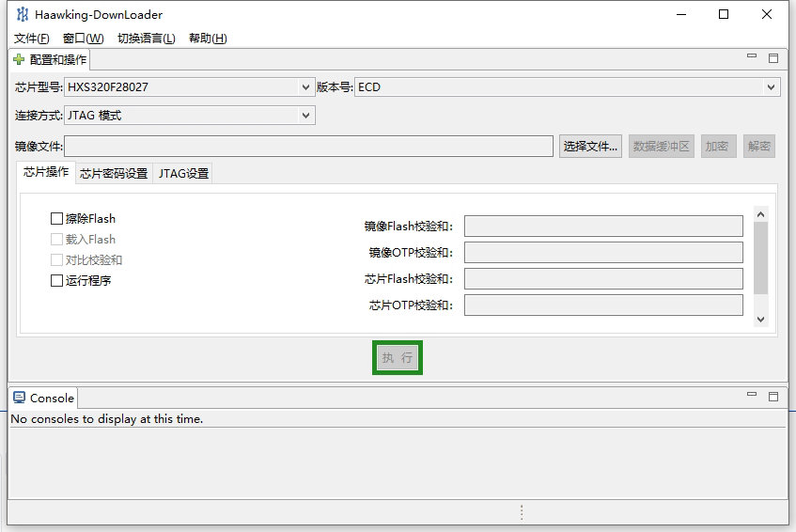Click the scroll down arrow in 芯片操作 panel
796x532 pixels.
tap(760, 320)
